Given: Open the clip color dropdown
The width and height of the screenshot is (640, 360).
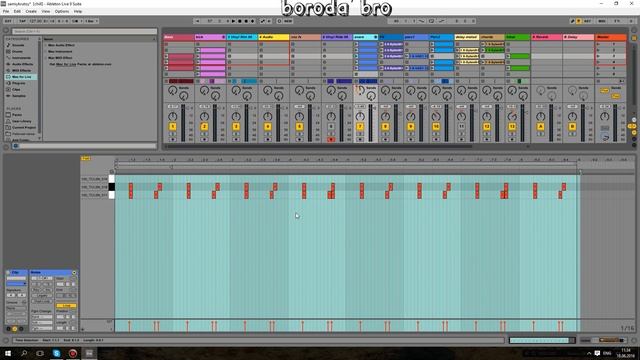Looking at the screenshot, I should (x=16, y=284).
